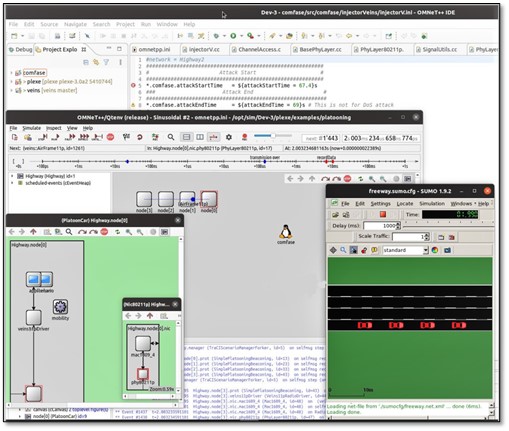Expand the plexe project tree node

point(11,82)
